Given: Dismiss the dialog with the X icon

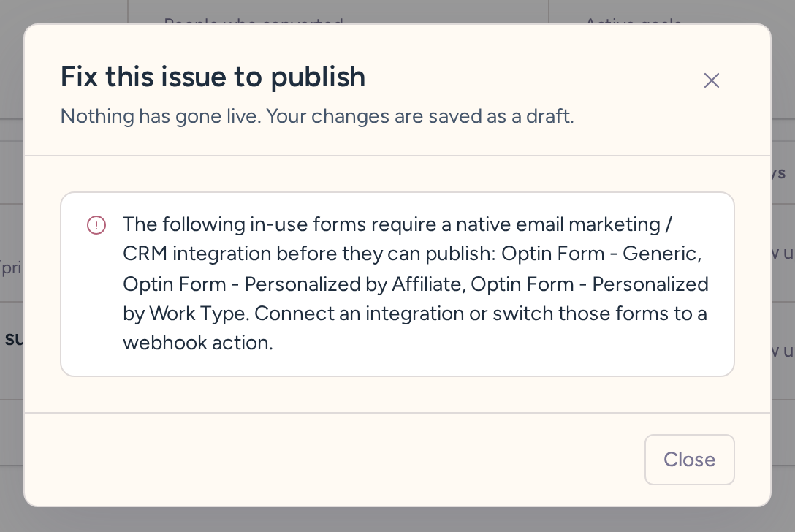Looking at the screenshot, I should [712, 80].
